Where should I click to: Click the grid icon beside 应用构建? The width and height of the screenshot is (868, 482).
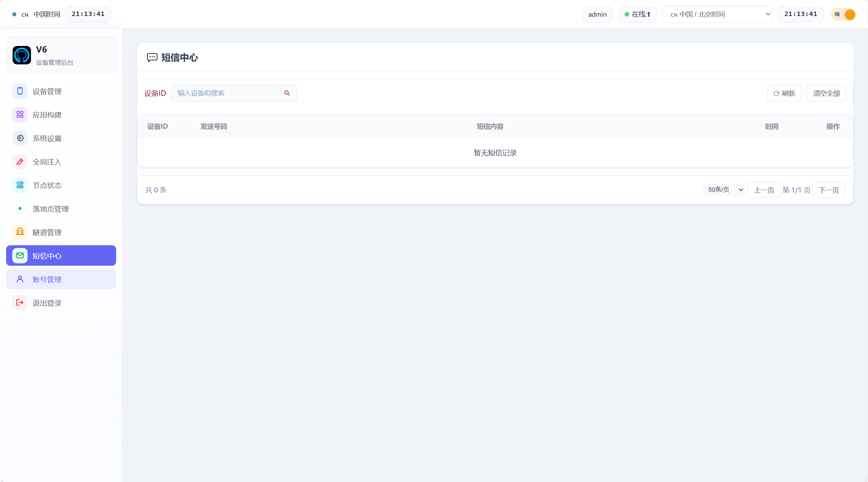(20, 115)
